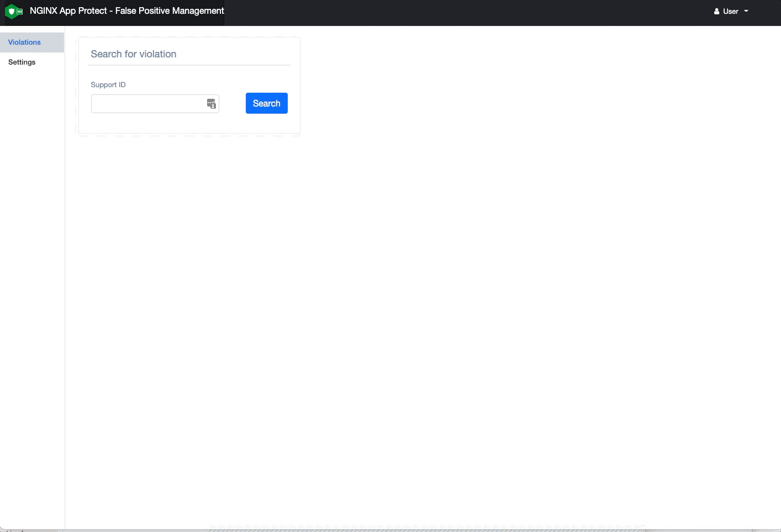Click the user profile icon in header
This screenshot has width=781, height=532.
click(x=717, y=11)
